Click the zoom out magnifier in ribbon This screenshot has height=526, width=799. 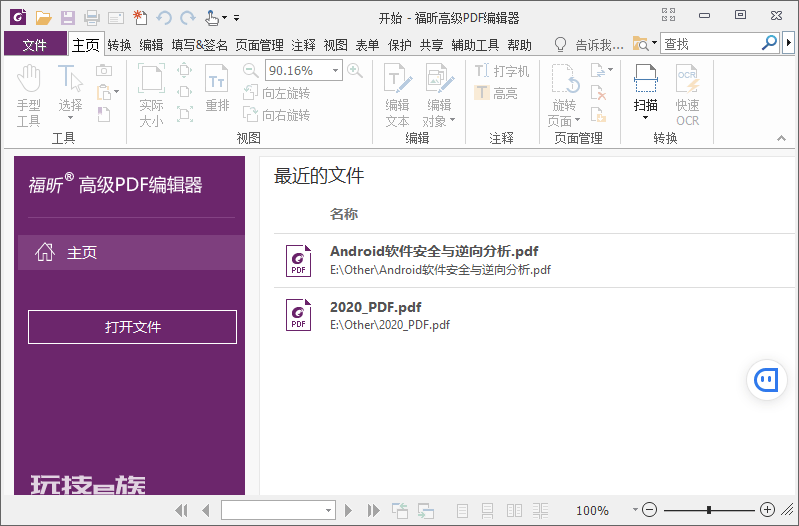click(250, 70)
